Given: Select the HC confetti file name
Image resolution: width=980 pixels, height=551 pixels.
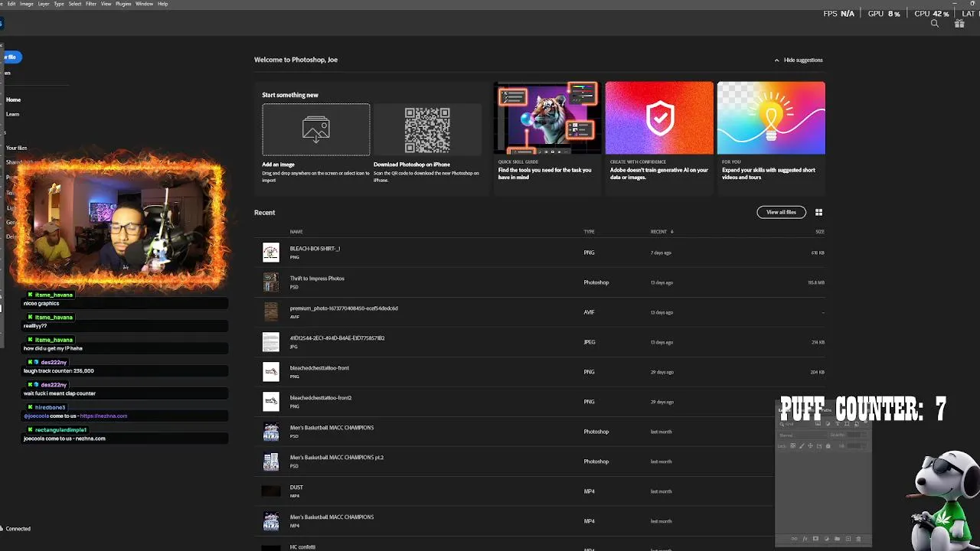Looking at the screenshot, I should coord(302,547).
